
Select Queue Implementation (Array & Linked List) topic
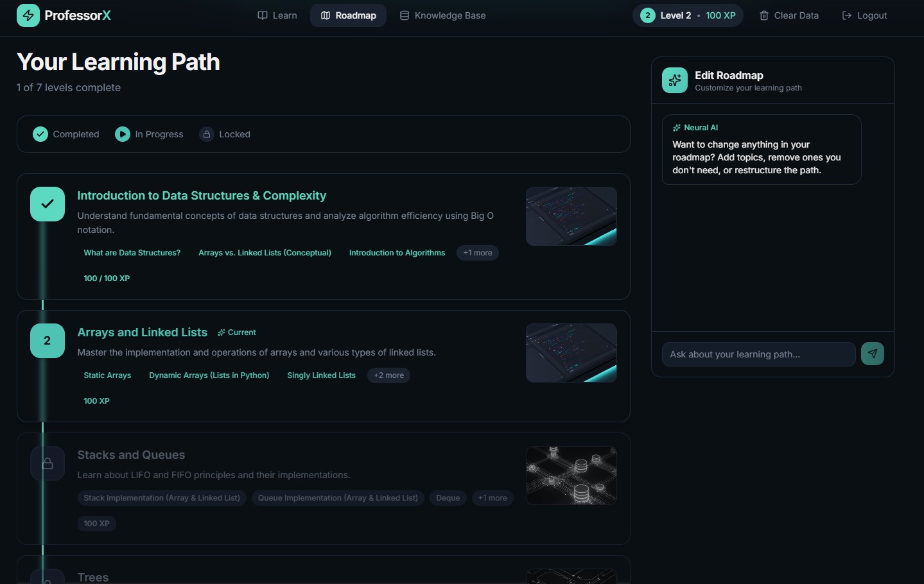[x=338, y=498]
